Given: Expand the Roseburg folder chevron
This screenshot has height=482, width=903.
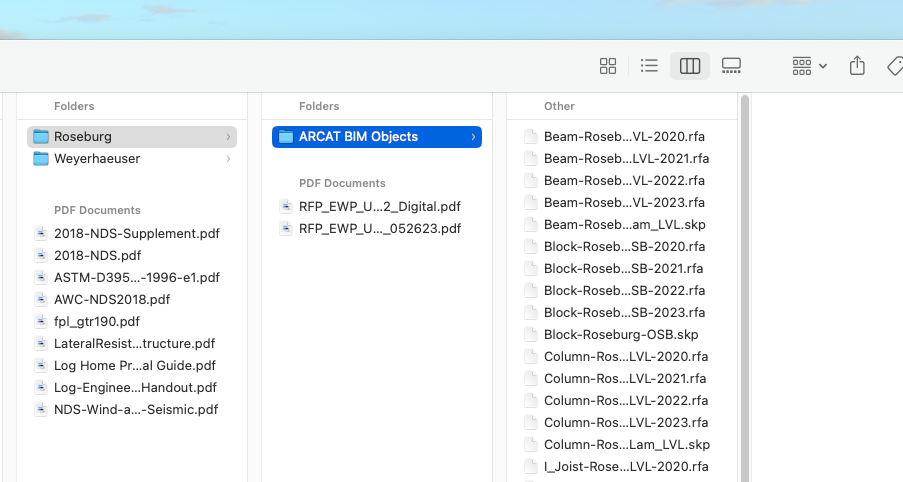Looking at the screenshot, I should (x=228, y=137).
